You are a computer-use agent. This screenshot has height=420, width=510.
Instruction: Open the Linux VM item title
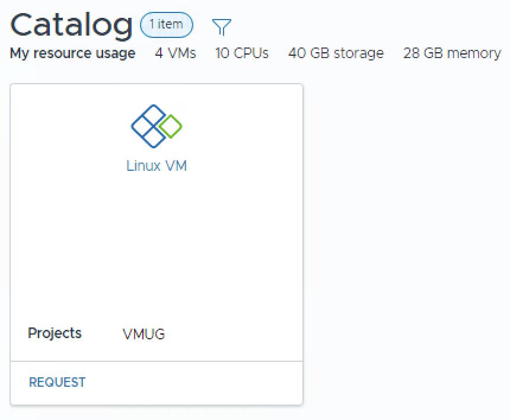[x=157, y=166]
